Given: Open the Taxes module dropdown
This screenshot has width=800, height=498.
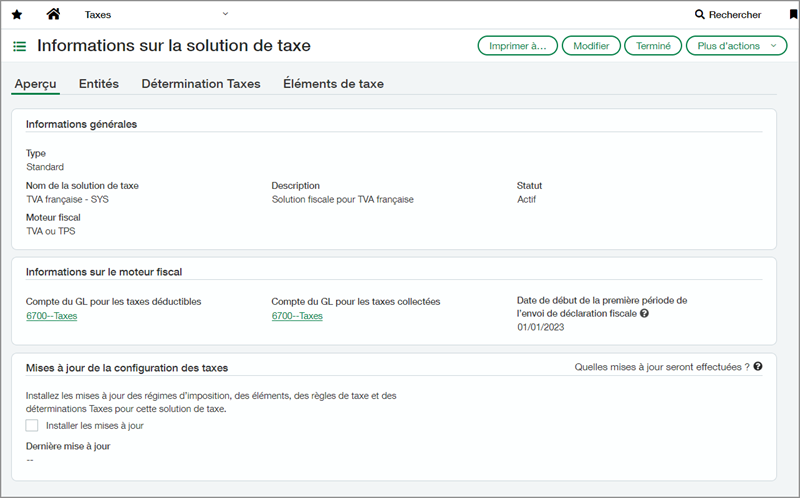Looking at the screenshot, I should (156, 15).
